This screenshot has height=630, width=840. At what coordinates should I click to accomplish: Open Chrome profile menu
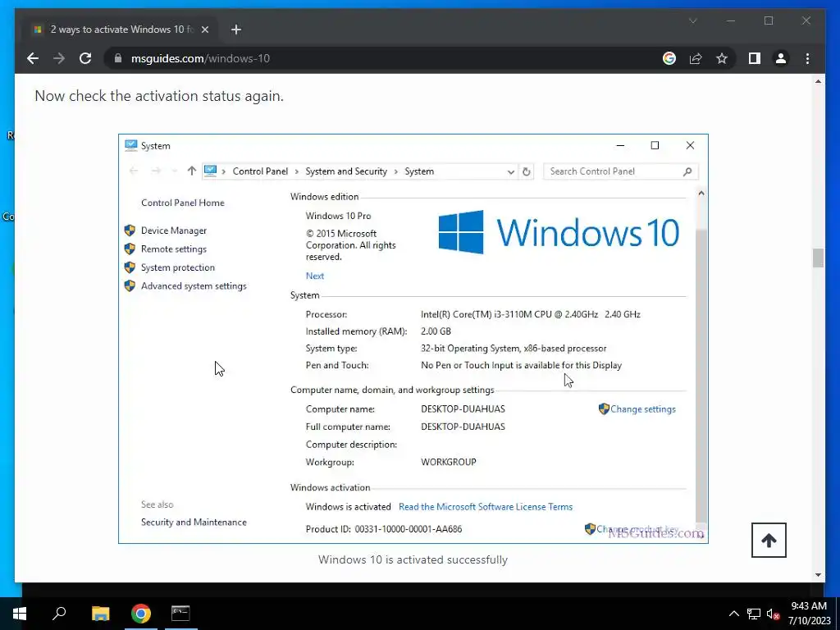tap(781, 58)
